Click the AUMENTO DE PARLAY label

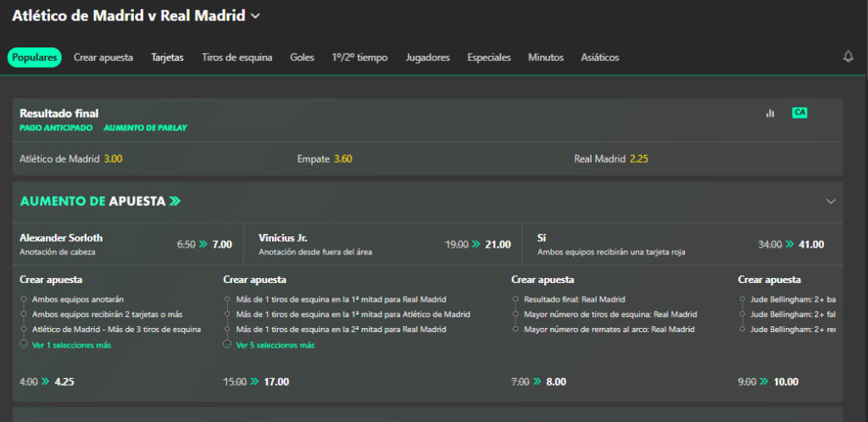click(x=146, y=128)
